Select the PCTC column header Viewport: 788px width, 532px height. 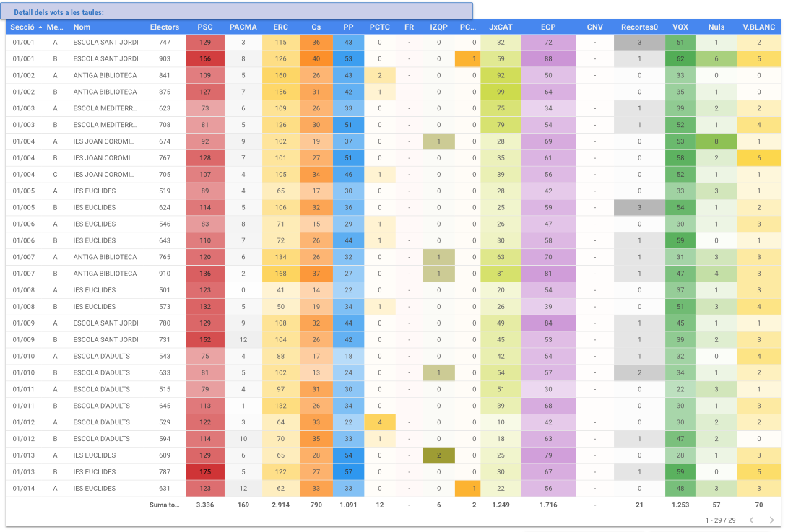click(379, 27)
